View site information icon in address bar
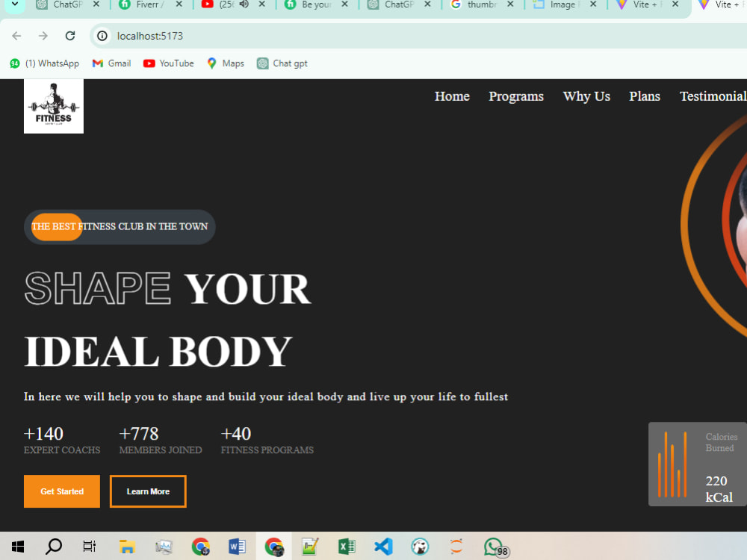 [x=102, y=36]
